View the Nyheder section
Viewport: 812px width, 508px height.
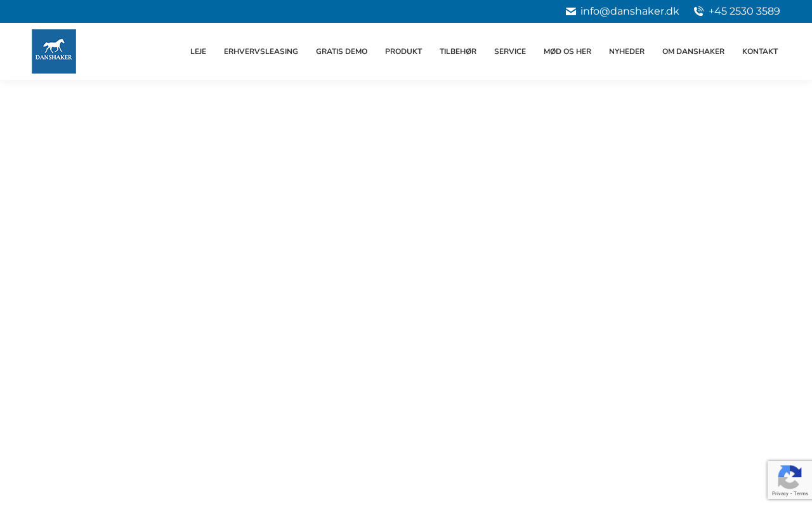627,51
